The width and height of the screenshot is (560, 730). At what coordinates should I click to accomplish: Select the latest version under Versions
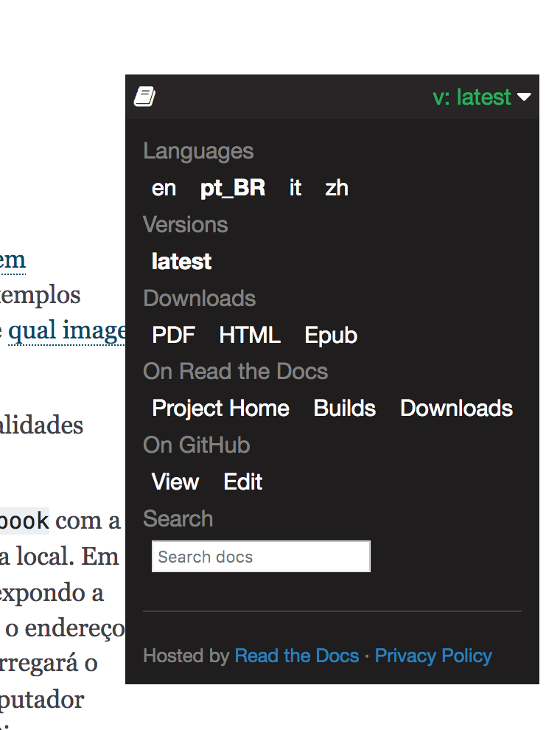pyautogui.click(x=181, y=262)
